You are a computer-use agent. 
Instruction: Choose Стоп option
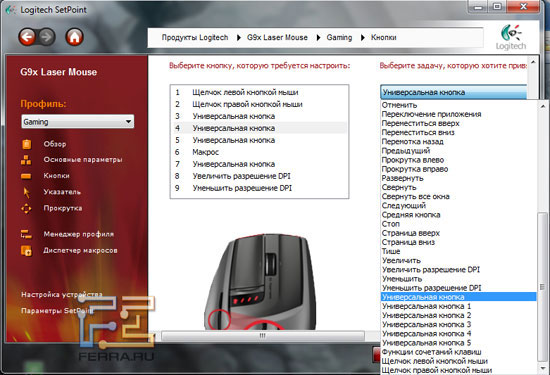pos(459,224)
